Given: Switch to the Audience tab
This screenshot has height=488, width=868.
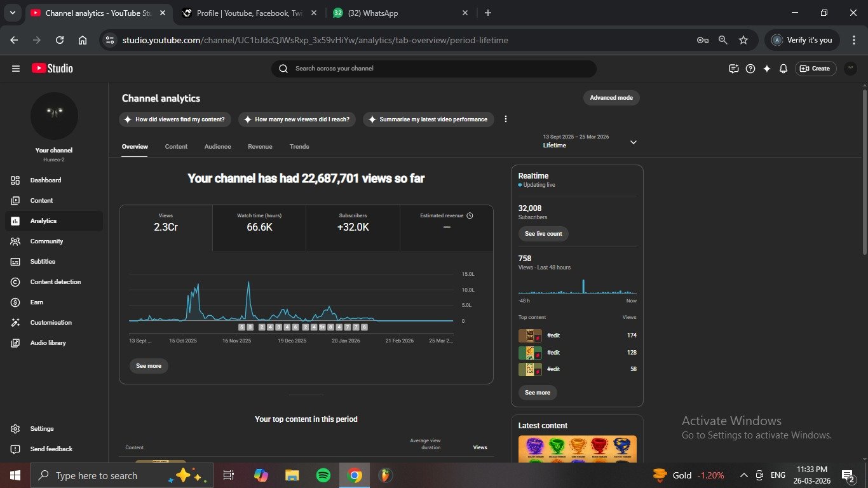Looking at the screenshot, I should click(217, 147).
